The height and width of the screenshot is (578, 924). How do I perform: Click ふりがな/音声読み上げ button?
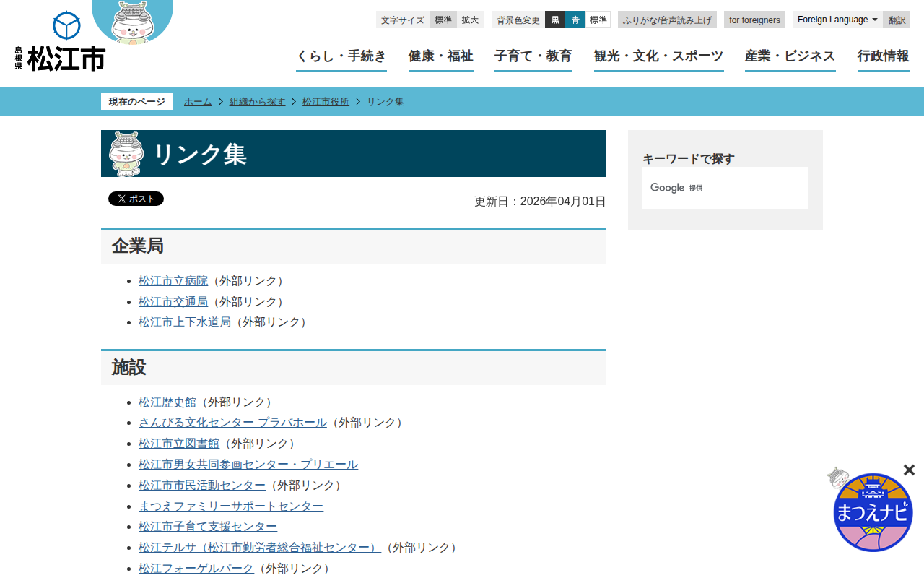click(x=667, y=20)
